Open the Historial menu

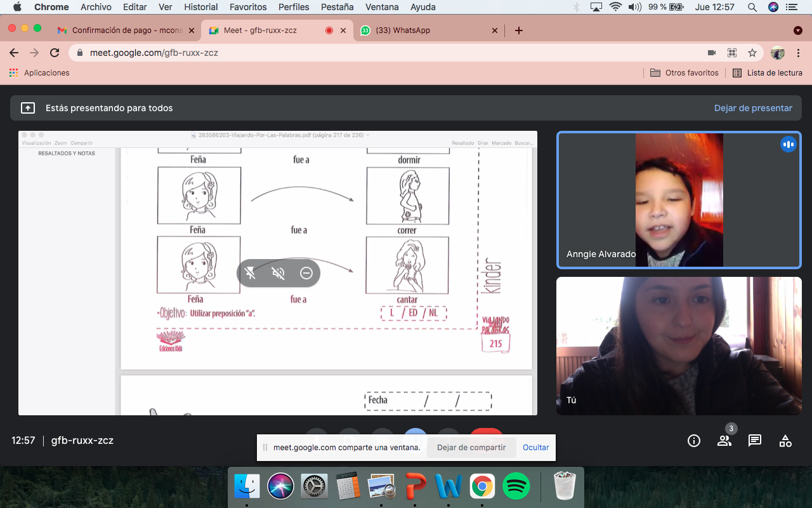point(200,7)
